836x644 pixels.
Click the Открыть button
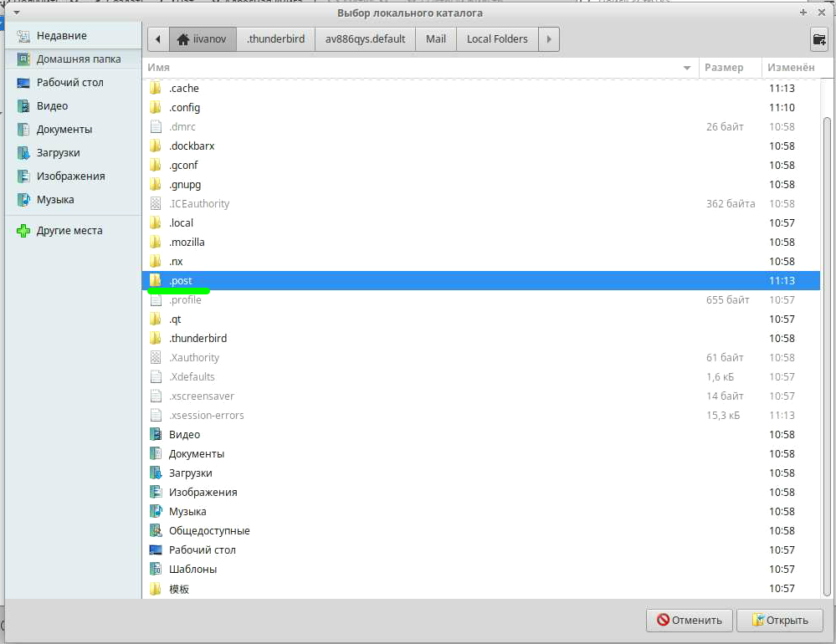click(780, 620)
